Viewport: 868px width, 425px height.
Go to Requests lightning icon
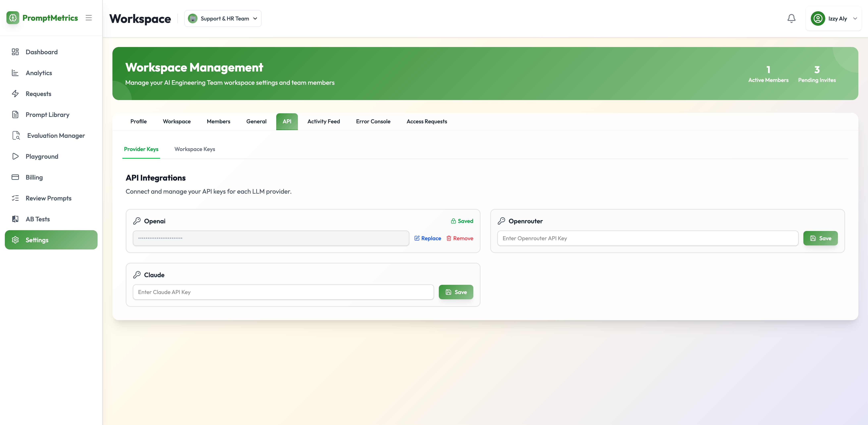tap(15, 94)
